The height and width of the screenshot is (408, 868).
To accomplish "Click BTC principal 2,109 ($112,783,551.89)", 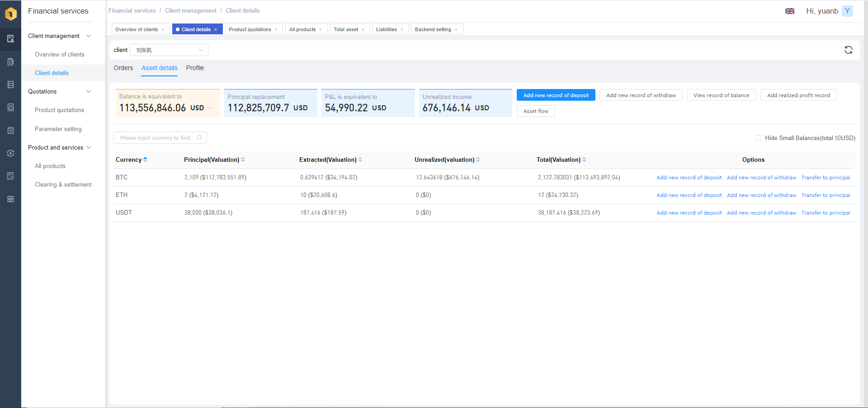I will [x=215, y=178].
